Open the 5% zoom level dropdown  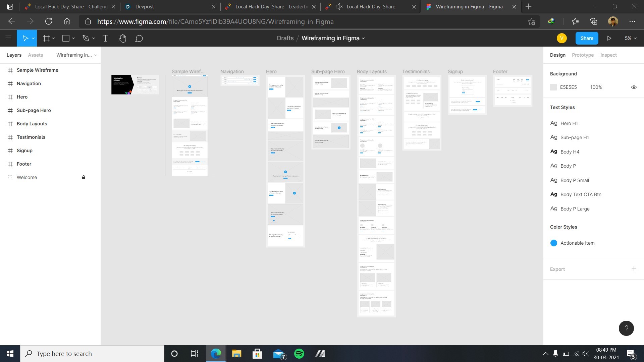[x=630, y=38]
